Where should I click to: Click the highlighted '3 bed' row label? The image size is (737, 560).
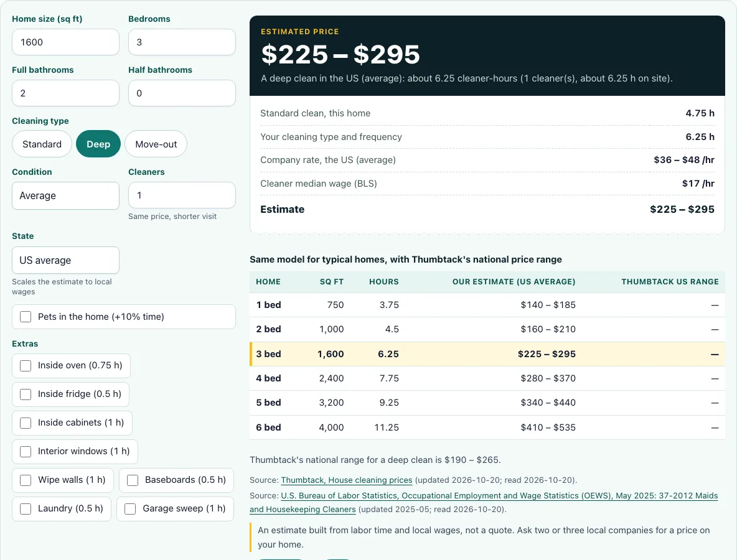[x=268, y=354]
